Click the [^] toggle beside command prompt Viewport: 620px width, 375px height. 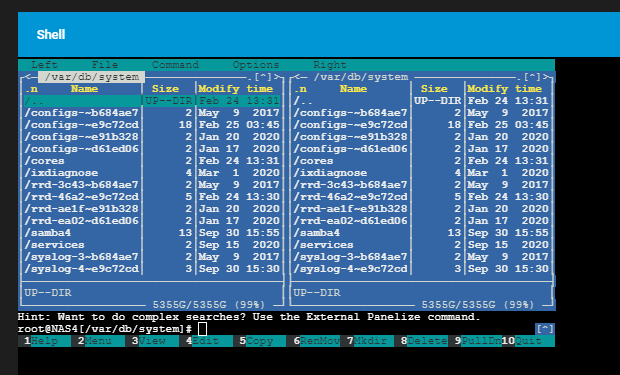tap(545, 329)
